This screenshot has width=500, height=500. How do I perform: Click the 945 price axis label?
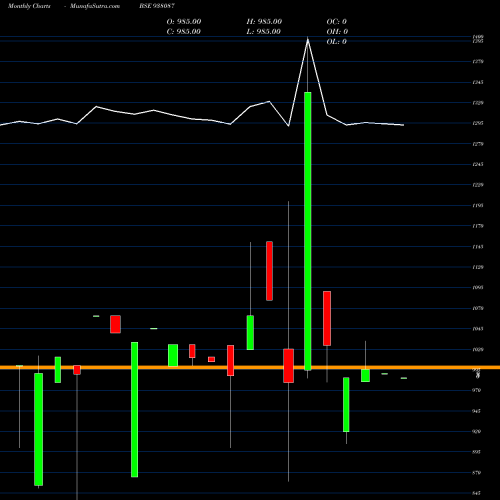pyautogui.click(x=477, y=411)
